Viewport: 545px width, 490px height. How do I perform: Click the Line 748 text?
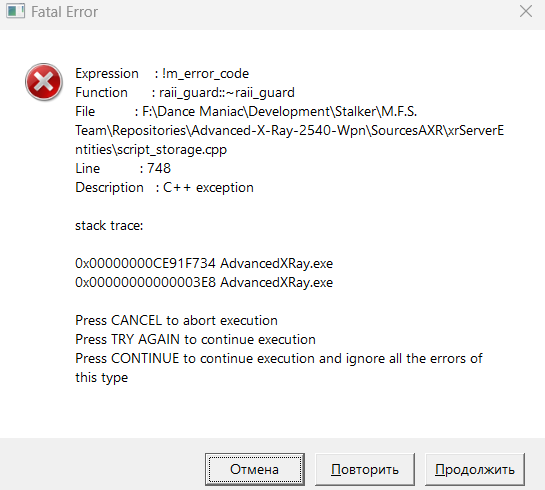tap(123, 168)
